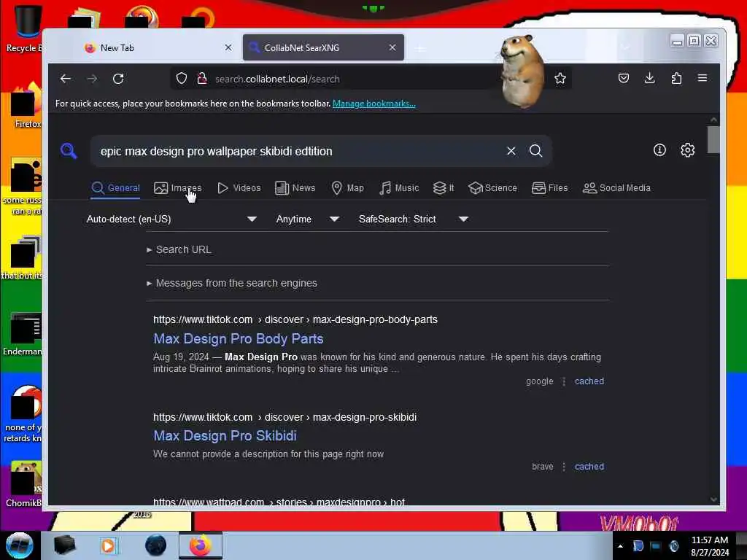Select the Videos search category
Screen dimensions: 747x560
click(239, 188)
